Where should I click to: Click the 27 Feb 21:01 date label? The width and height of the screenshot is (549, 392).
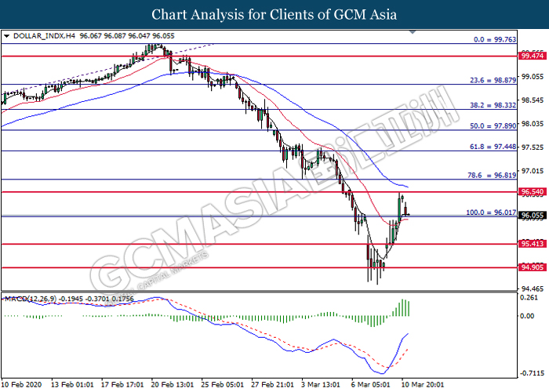pos(272,384)
